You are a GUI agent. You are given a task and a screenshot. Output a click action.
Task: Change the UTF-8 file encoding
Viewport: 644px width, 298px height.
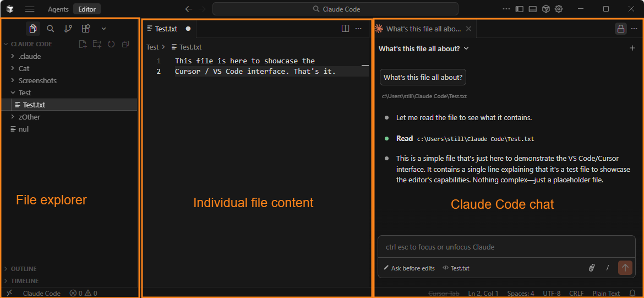(552, 293)
